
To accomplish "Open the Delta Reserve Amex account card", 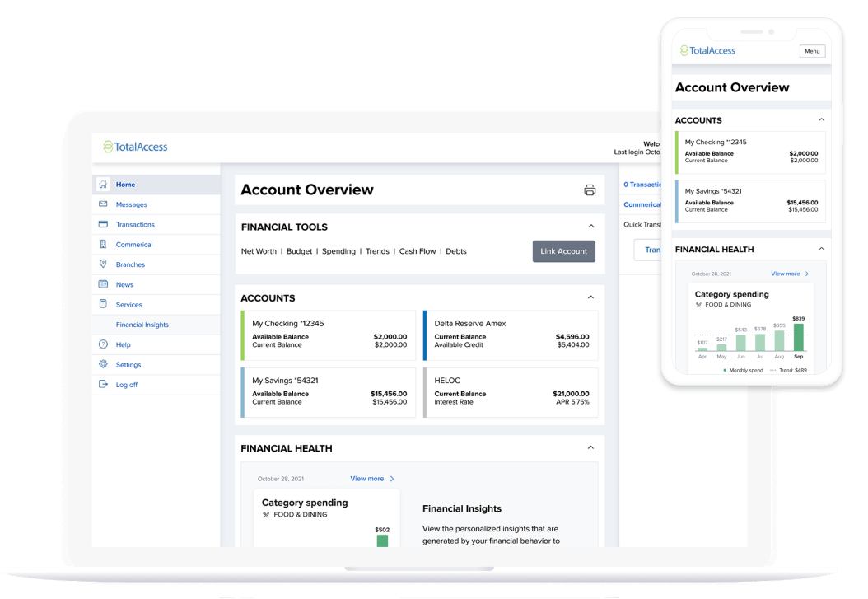I will (511, 335).
